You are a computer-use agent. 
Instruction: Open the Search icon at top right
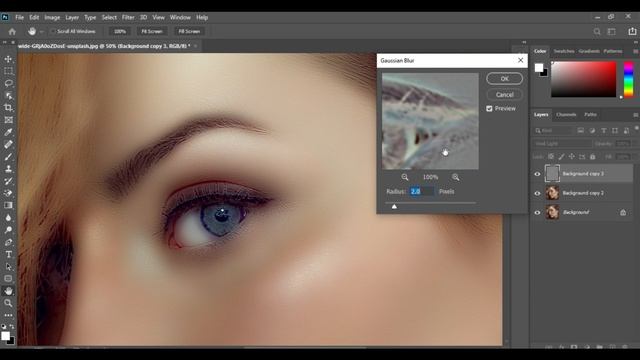pyautogui.click(x=597, y=31)
